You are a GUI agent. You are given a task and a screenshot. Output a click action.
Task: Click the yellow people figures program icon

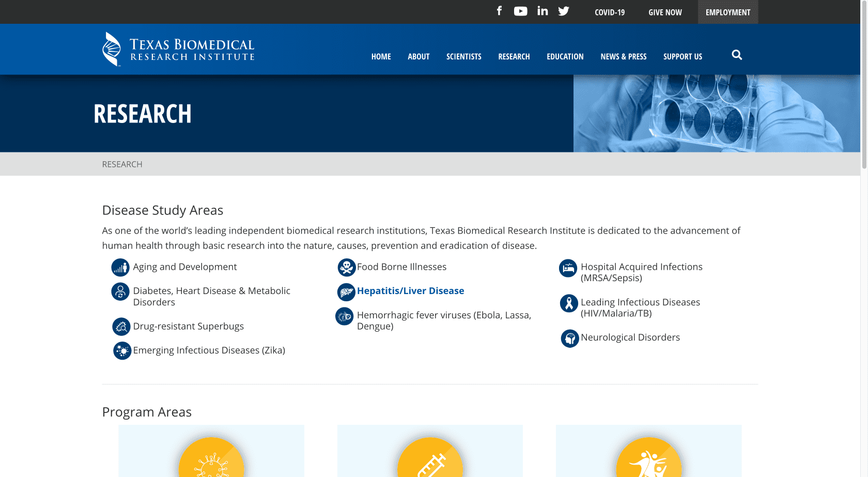(x=649, y=458)
